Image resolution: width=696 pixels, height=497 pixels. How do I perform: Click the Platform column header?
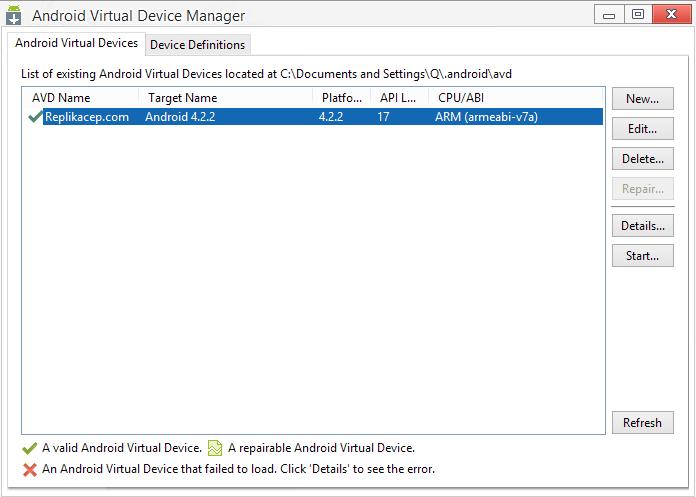click(342, 98)
